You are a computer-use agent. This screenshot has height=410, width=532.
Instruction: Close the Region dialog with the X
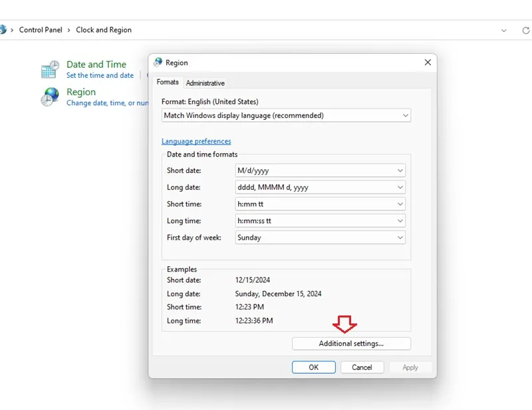[428, 62]
